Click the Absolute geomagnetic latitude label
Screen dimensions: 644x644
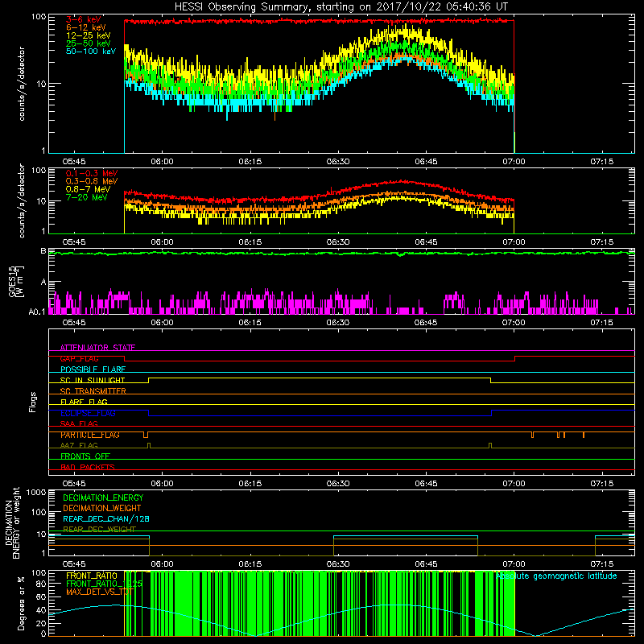coord(556,576)
